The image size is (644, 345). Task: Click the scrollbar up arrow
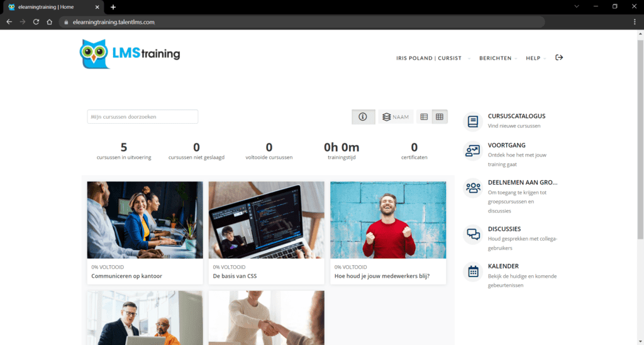click(x=640, y=34)
